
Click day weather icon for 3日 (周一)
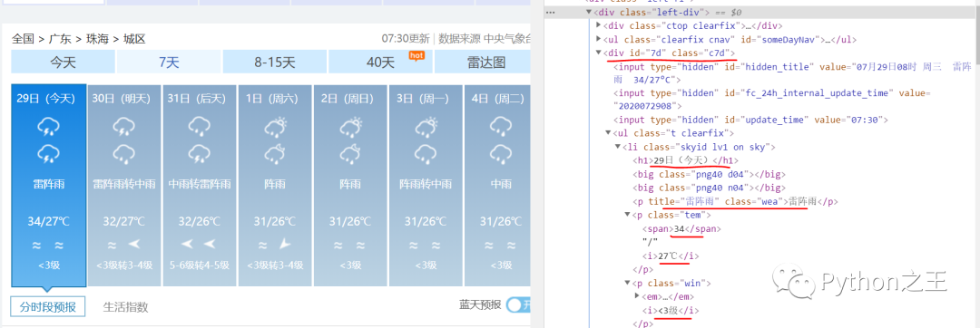pyautogui.click(x=426, y=127)
